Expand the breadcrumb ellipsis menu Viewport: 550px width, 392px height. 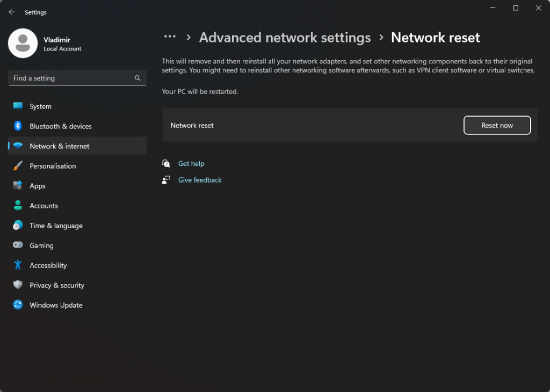tap(170, 37)
